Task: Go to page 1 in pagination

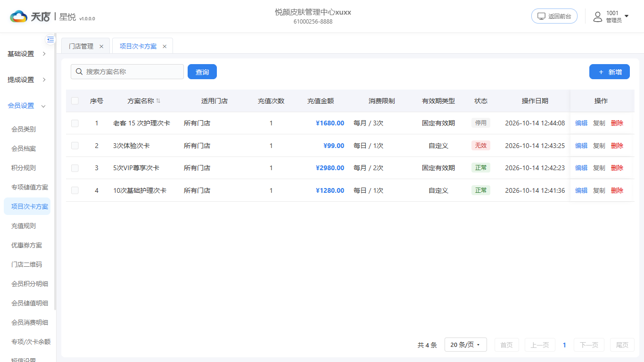Action: (x=564, y=345)
